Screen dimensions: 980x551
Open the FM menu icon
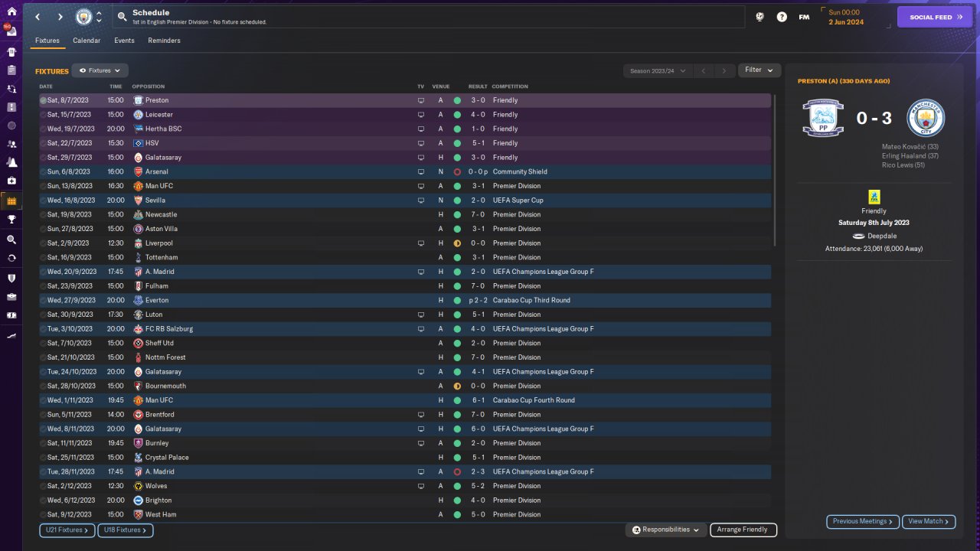click(804, 17)
